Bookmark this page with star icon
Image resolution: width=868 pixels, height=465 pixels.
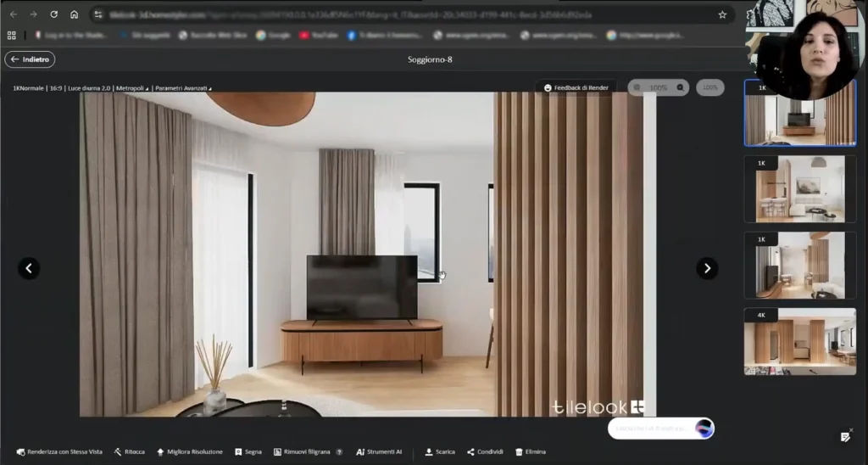click(x=722, y=15)
